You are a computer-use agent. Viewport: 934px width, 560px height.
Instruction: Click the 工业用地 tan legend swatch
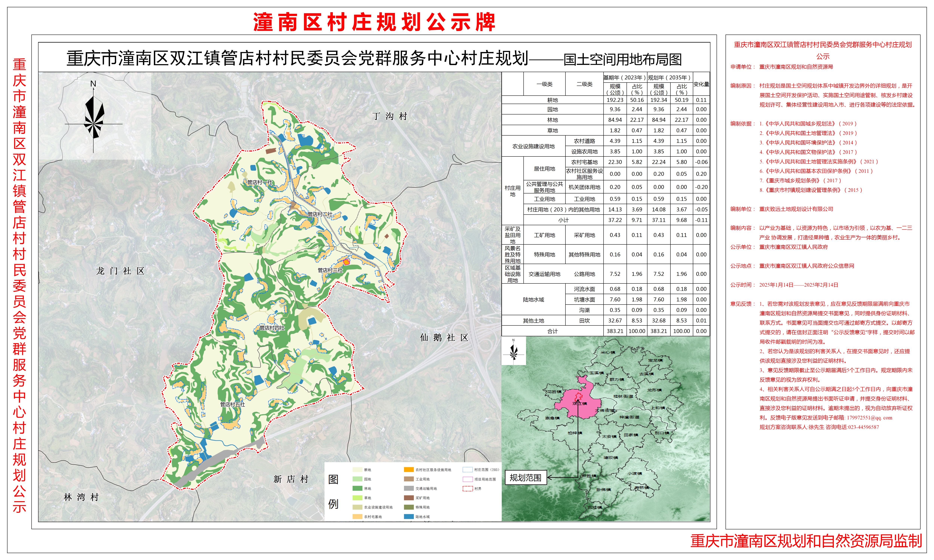(409, 479)
